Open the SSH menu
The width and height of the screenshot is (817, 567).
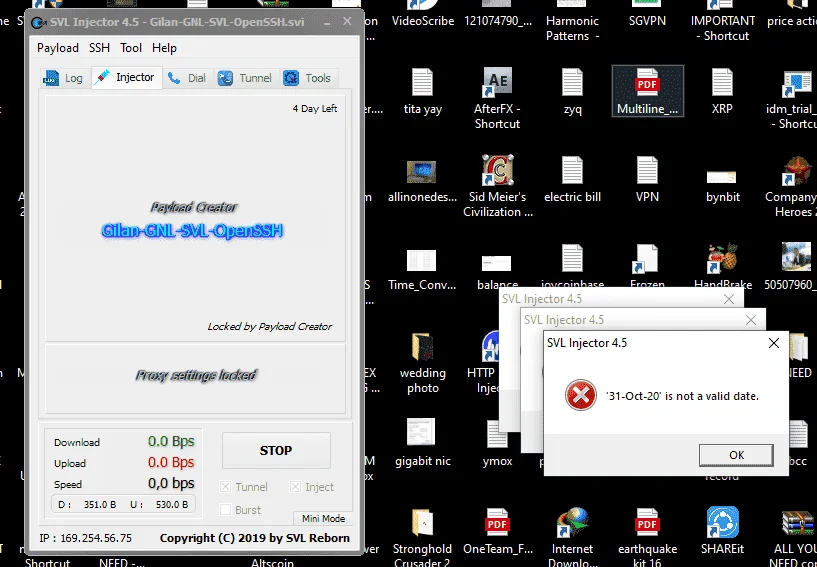tap(99, 48)
